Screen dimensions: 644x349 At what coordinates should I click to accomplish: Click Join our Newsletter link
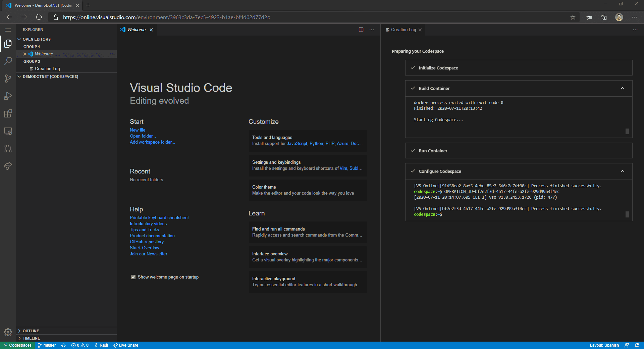coord(149,254)
